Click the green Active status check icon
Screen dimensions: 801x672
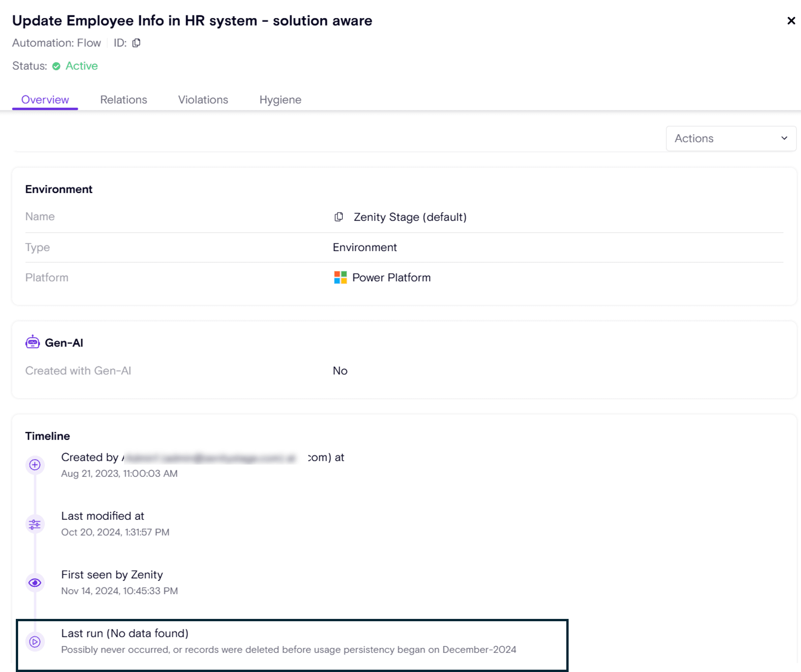56,66
